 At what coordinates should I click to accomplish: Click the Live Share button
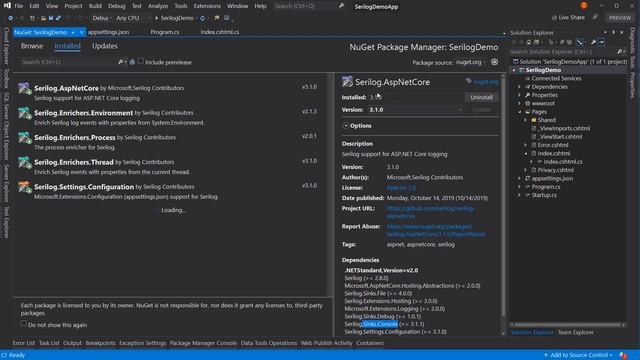pyautogui.click(x=568, y=18)
